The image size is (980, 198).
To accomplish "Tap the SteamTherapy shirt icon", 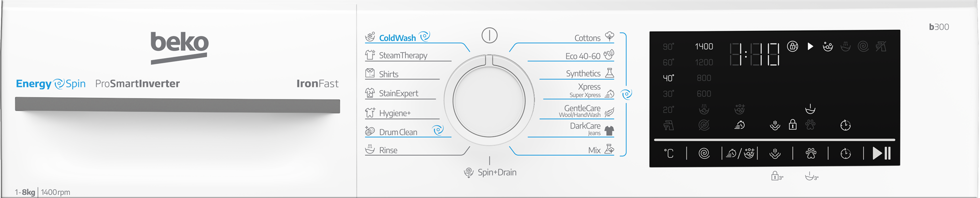I will 370,55.
